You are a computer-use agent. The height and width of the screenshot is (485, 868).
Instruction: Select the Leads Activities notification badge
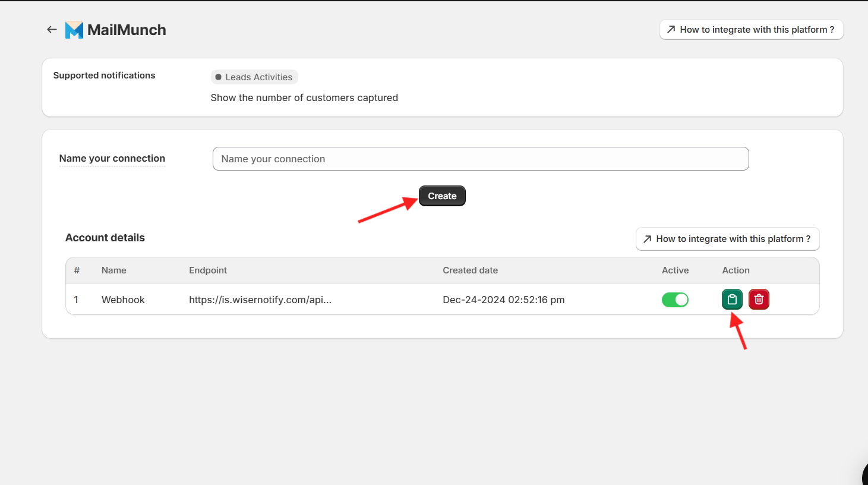point(254,77)
